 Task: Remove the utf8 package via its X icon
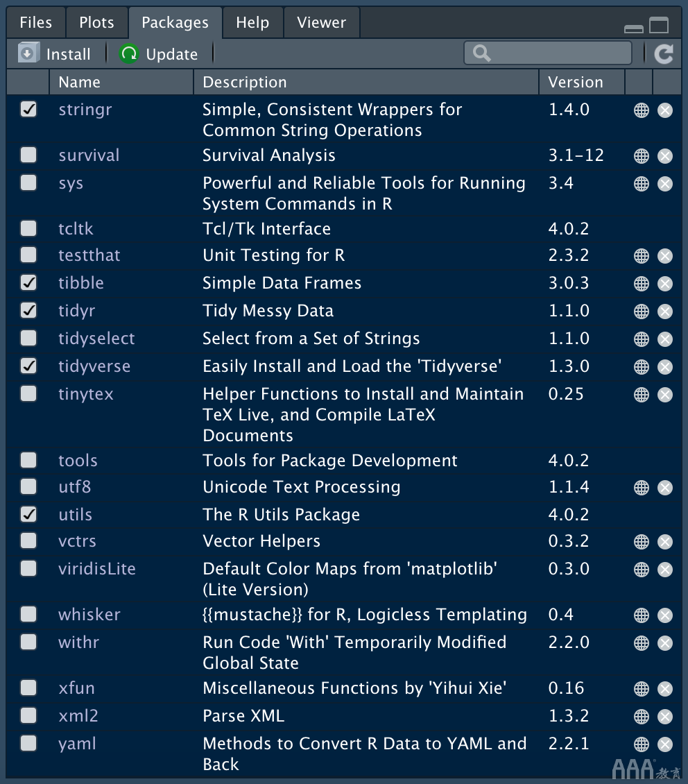[x=665, y=488]
